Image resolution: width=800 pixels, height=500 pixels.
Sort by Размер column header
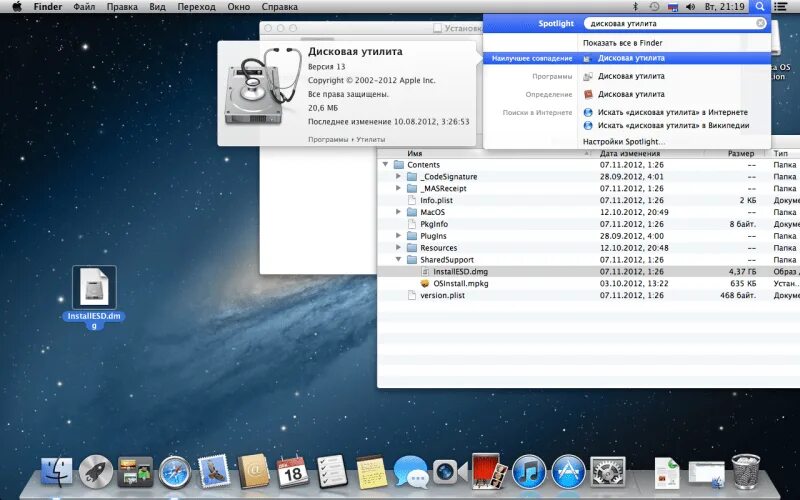pyautogui.click(x=741, y=154)
